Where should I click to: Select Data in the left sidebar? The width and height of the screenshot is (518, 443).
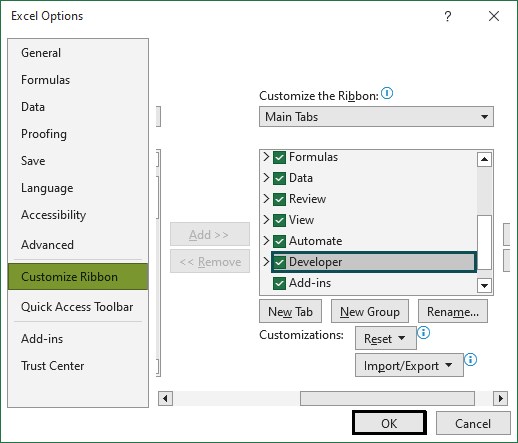(x=78, y=107)
